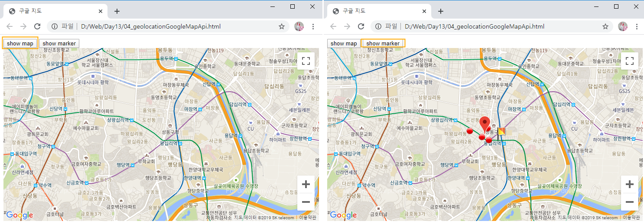Open a new tab in left window
The image size is (644, 224).
[117, 11]
